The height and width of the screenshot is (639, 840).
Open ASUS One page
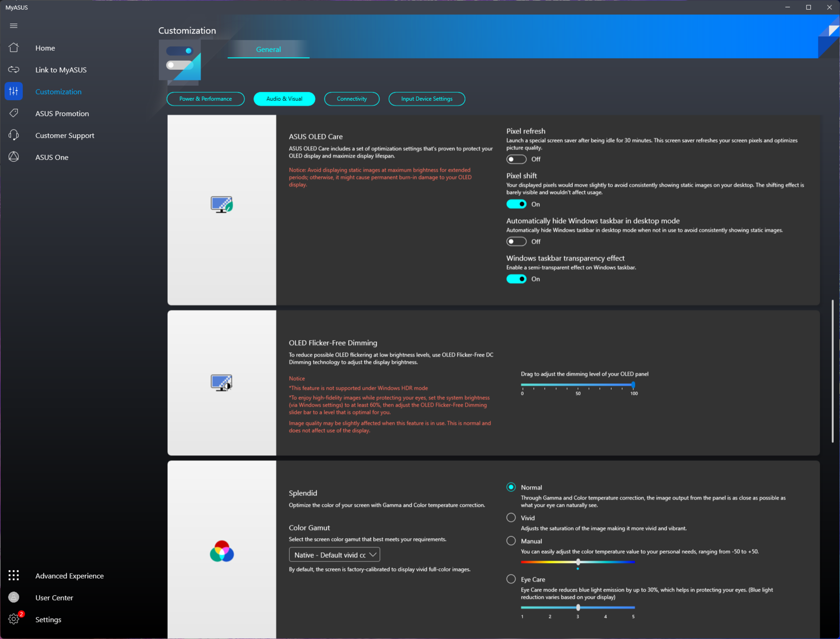(52, 157)
